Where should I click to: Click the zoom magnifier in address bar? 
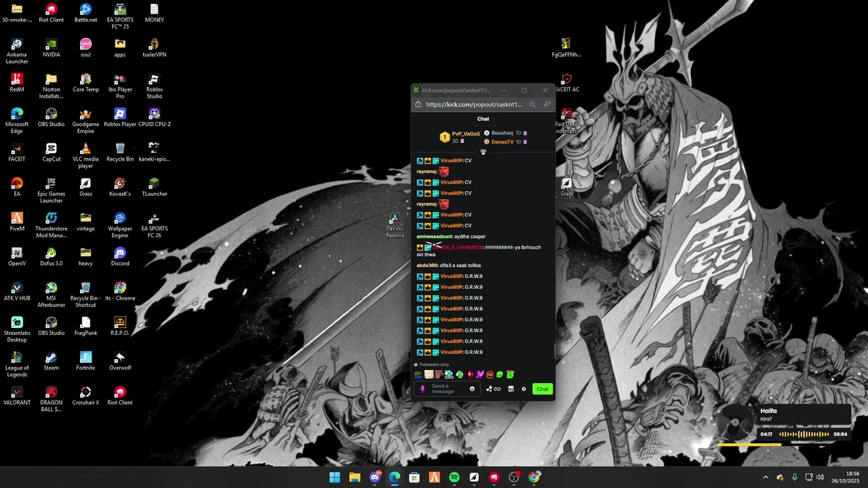[x=532, y=104]
